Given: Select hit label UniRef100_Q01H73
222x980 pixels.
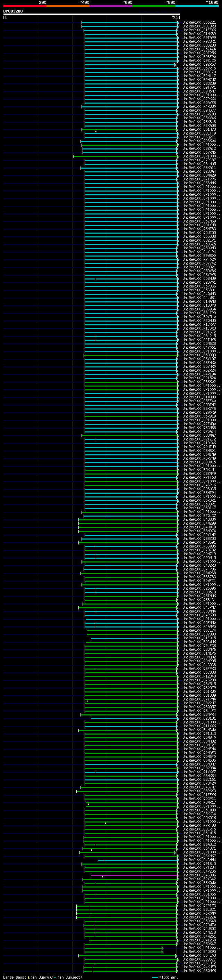Looking at the screenshot, I should coord(199,130).
